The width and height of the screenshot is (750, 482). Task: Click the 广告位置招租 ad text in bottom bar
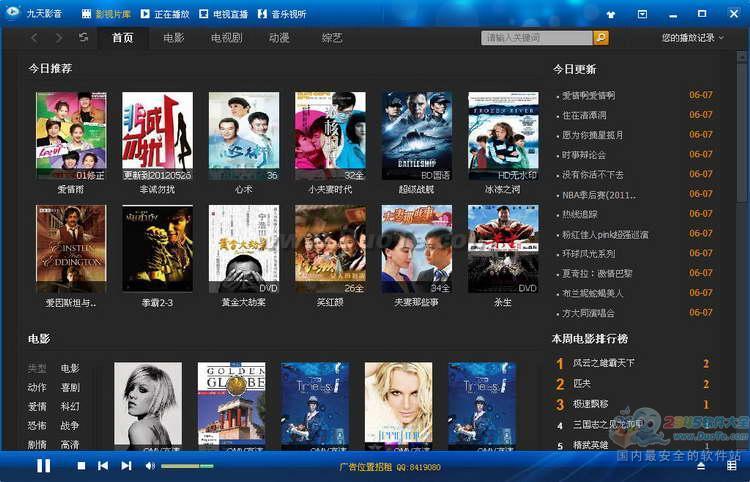pyautogui.click(x=390, y=467)
